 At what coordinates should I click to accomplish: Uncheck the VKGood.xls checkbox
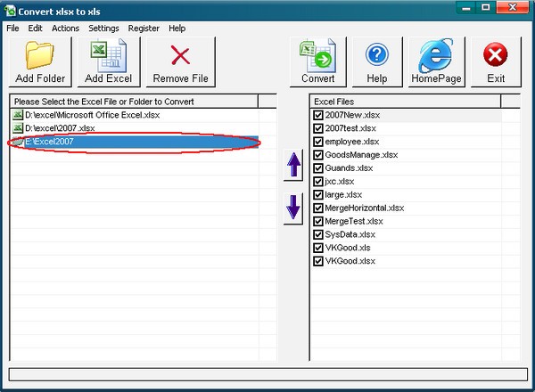318,248
